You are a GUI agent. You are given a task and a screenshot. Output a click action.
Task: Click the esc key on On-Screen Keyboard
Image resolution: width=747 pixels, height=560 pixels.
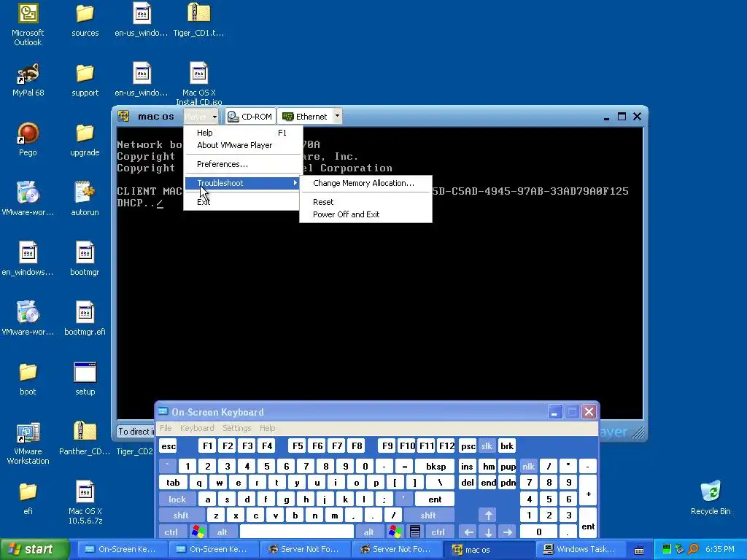pos(169,446)
